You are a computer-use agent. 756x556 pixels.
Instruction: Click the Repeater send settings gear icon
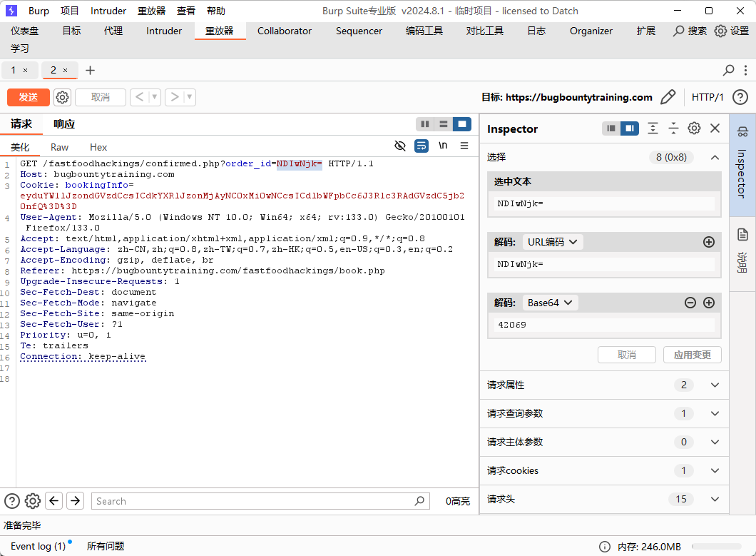[x=62, y=98]
